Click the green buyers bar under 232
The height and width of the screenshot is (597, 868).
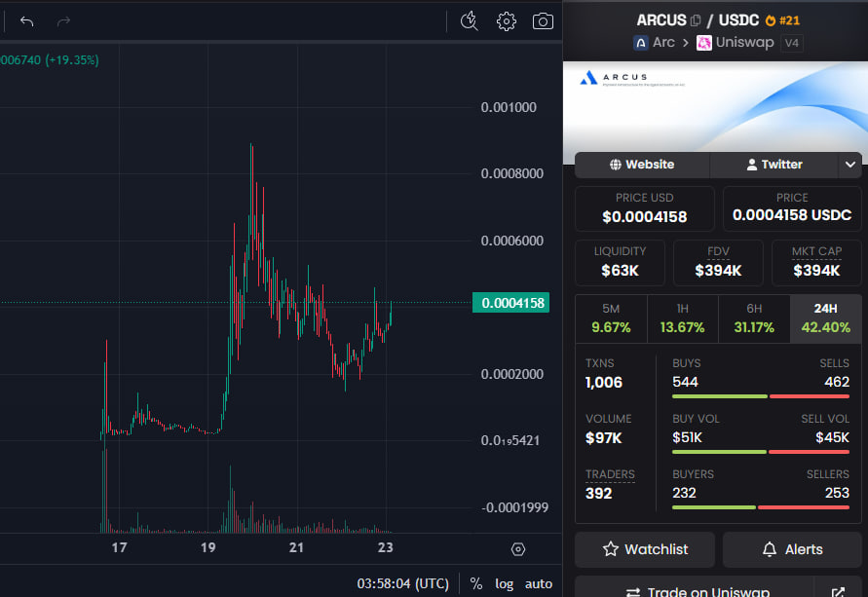click(713, 507)
